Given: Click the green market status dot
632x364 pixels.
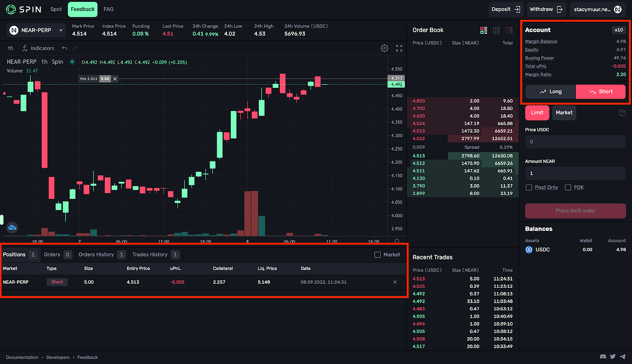Looking at the screenshot, I should click(x=72, y=62).
